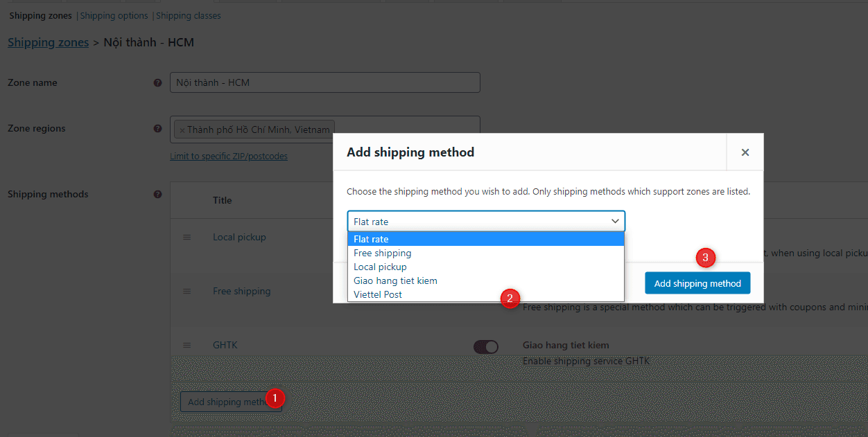Image resolution: width=868 pixels, height=437 pixels.
Task: Open the Shipping classes tab
Action: tap(189, 15)
